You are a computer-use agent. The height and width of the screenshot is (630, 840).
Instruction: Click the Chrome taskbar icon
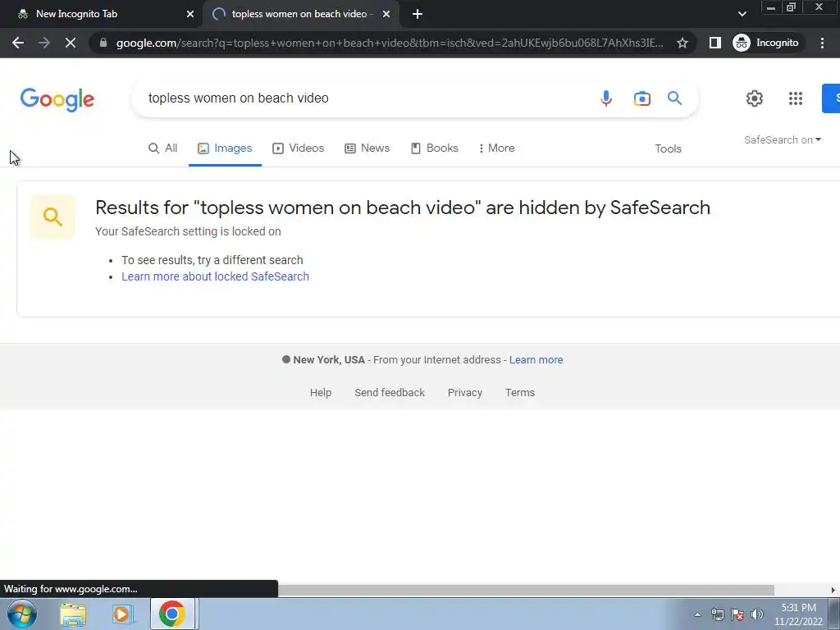click(172, 614)
